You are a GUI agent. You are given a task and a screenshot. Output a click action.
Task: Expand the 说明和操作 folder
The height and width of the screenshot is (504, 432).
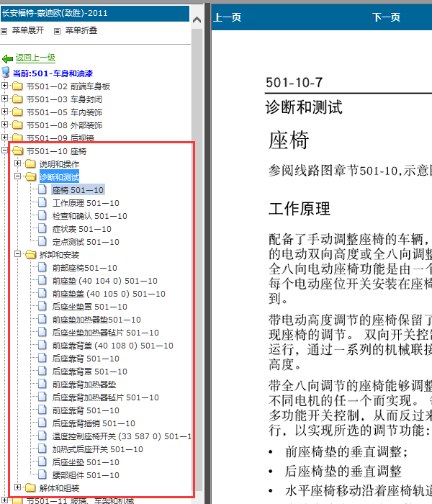coord(18,163)
